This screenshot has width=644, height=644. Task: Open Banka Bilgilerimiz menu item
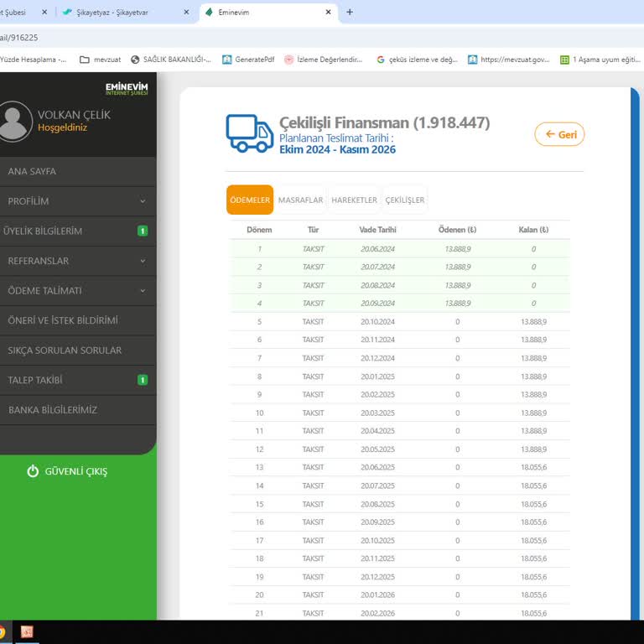(x=53, y=410)
